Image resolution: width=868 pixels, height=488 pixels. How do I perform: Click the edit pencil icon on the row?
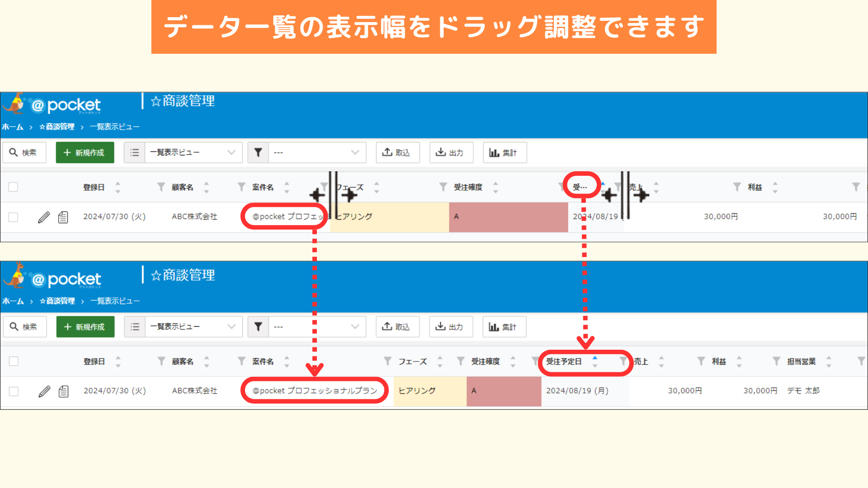45,216
